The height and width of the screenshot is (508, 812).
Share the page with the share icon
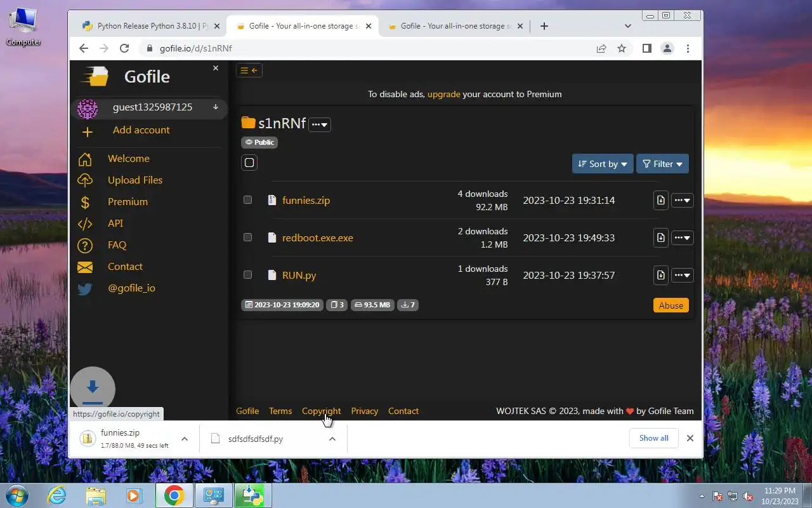(601, 48)
